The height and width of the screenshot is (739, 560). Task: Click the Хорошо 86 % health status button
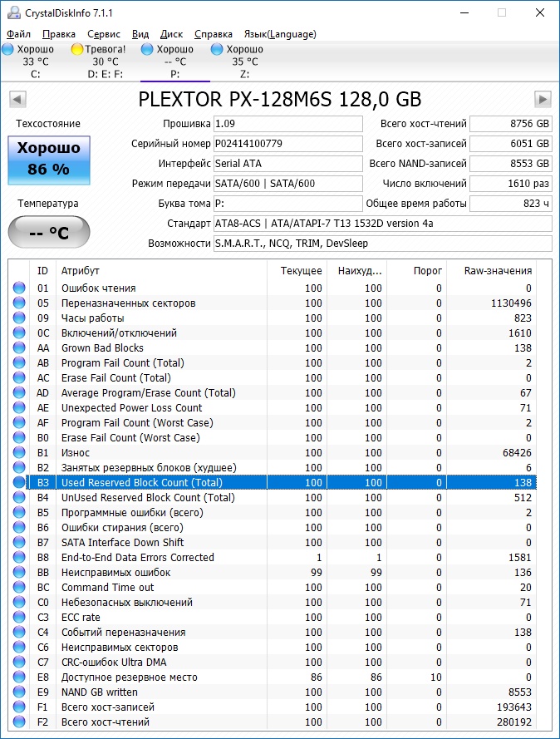point(49,160)
